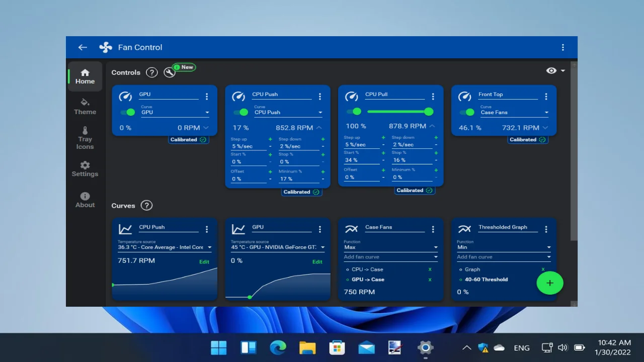
Task: Click the Case Fans mix curve icon
Action: point(351,229)
